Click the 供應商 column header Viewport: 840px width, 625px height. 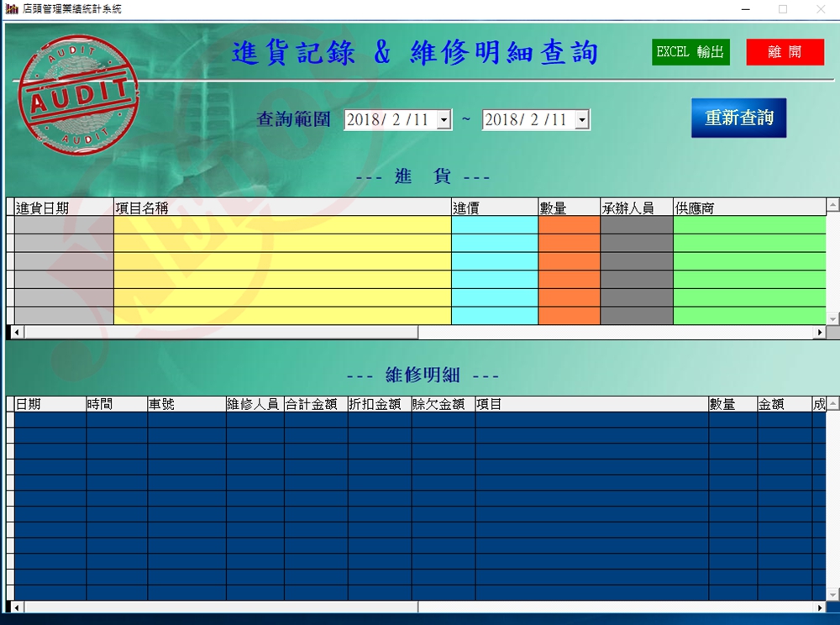click(x=749, y=207)
